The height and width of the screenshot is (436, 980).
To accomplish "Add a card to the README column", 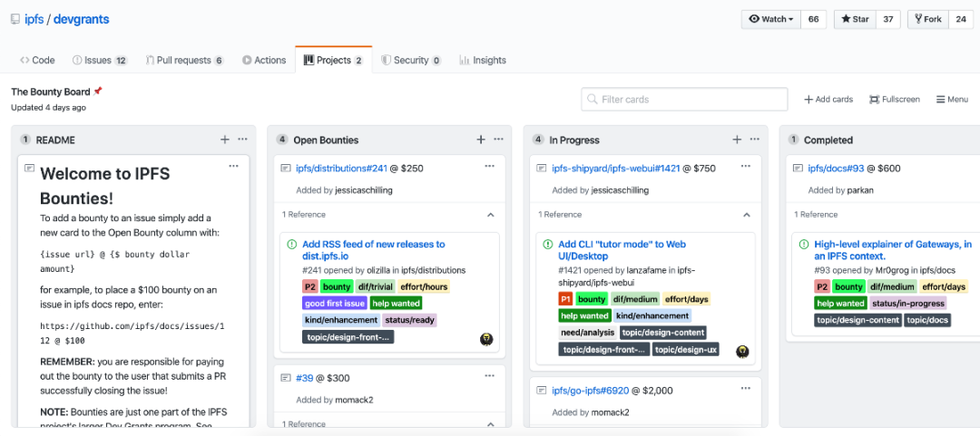I will 225,140.
